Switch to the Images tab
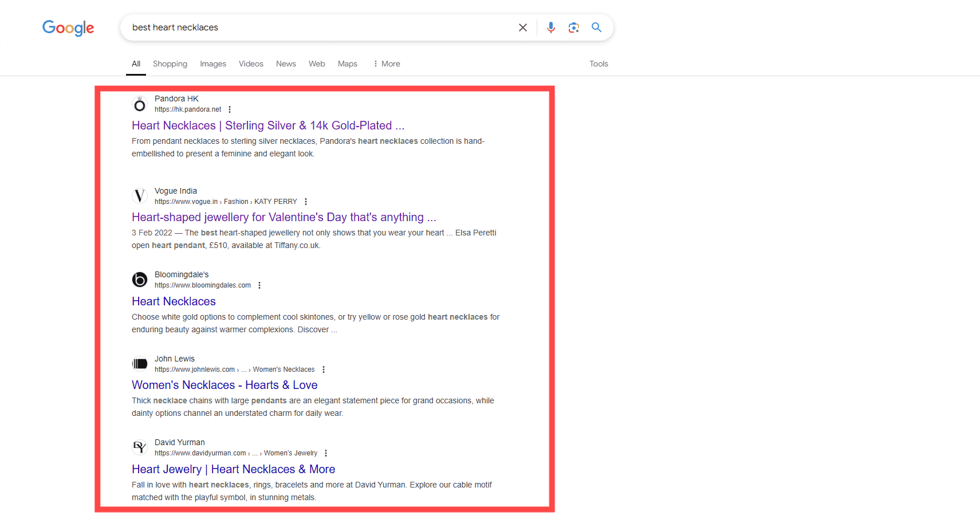This screenshot has height=515, width=980. click(x=213, y=64)
